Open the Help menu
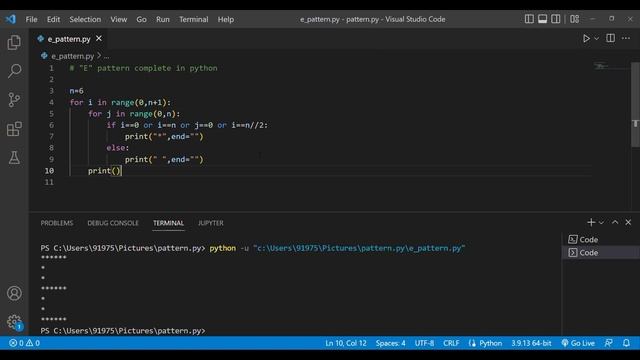 [225, 19]
